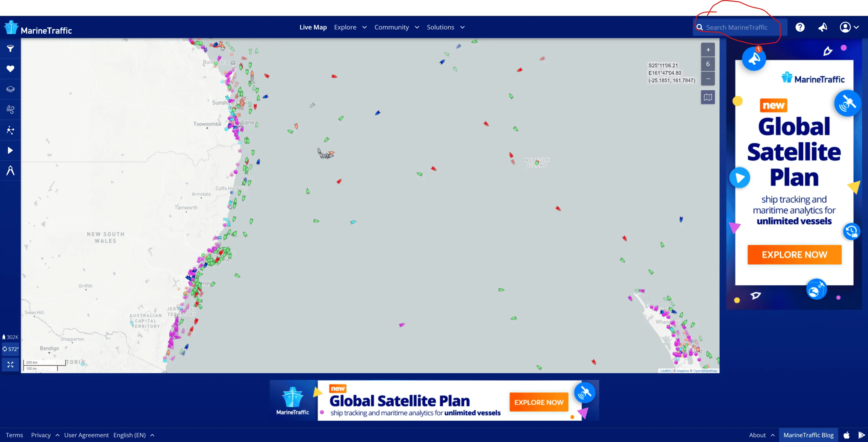Click the MarineTraffic home logo
The height and width of the screenshot is (442, 868).
coord(38,28)
